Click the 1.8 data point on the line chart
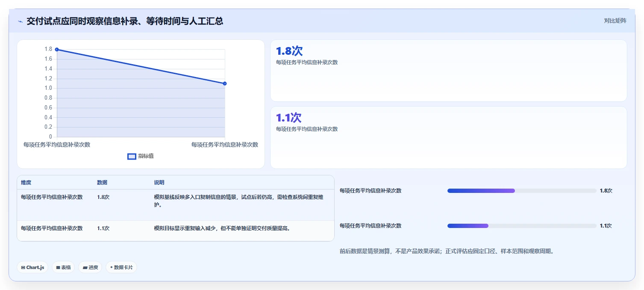The height and width of the screenshot is (290, 644). (57, 50)
